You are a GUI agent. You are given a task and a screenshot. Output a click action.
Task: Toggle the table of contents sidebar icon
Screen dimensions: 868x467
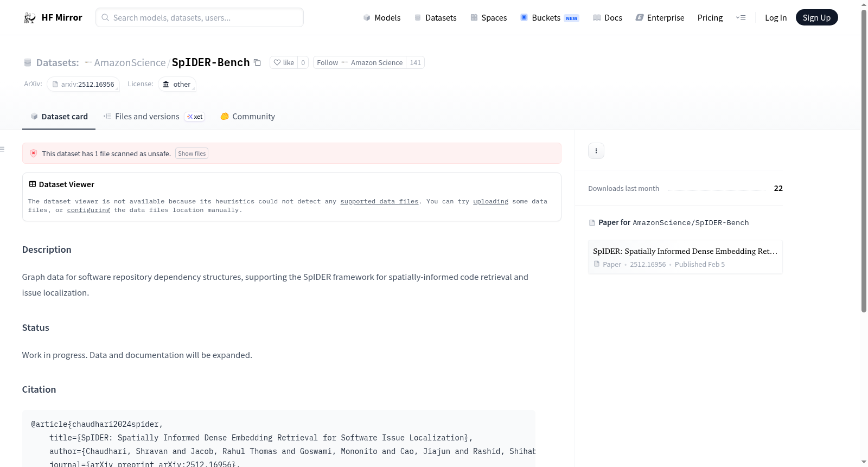(x=2, y=149)
